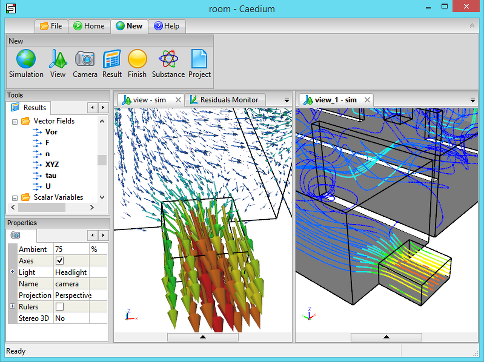Create a new Simulation from the ribbon
Screen dimensions: 484x362
pos(26,63)
